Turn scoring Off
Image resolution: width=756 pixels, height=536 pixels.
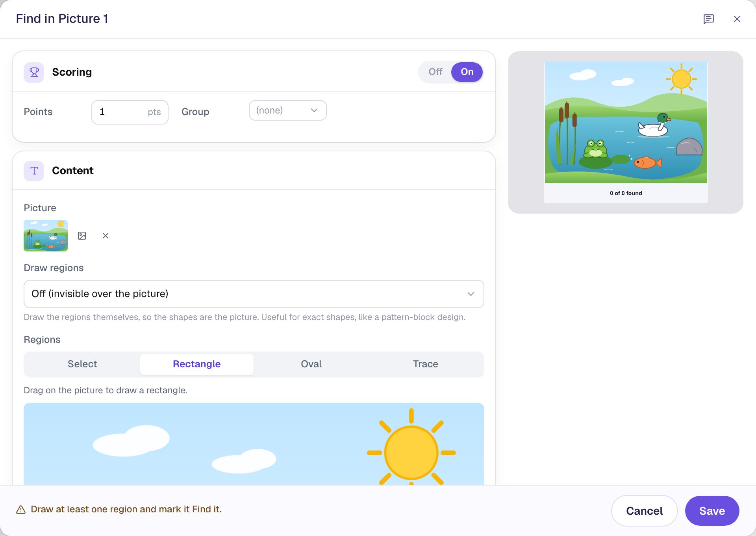pos(435,72)
